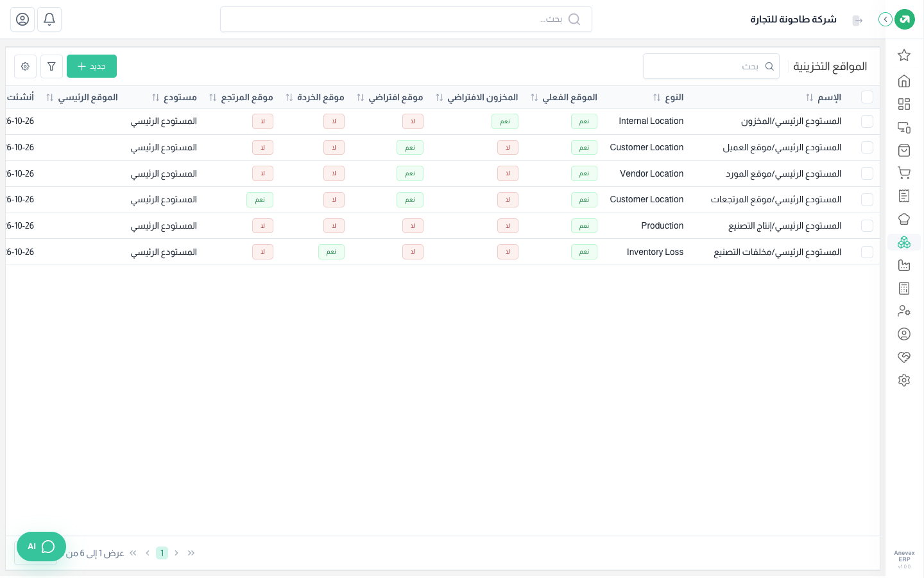
Task: Toggle select-all checkbox in table header
Action: tap(867, 97)
